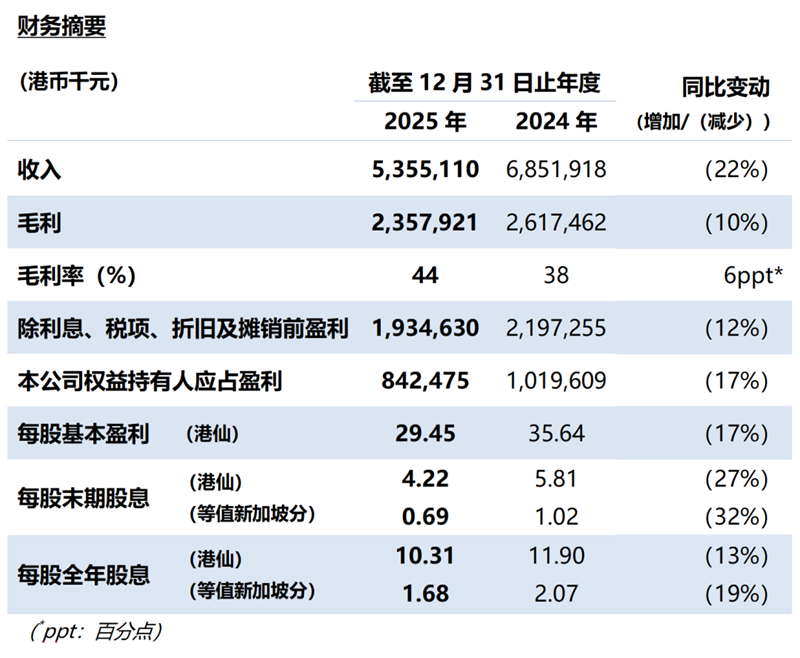Click 2024 revenue value 6,851,918
Image resolution: width=800 pixels, height=658 pixels.
(556, 170)
